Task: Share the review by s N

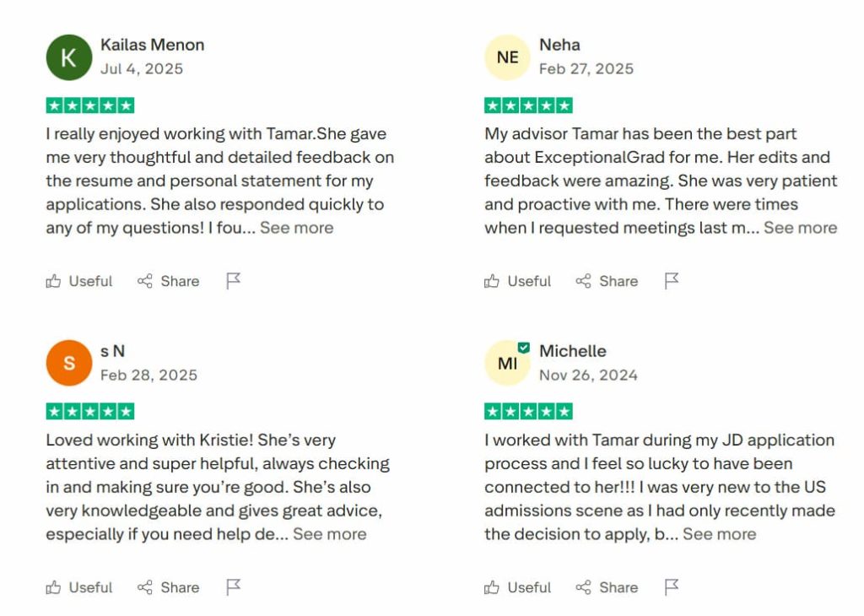Action: 169,587
